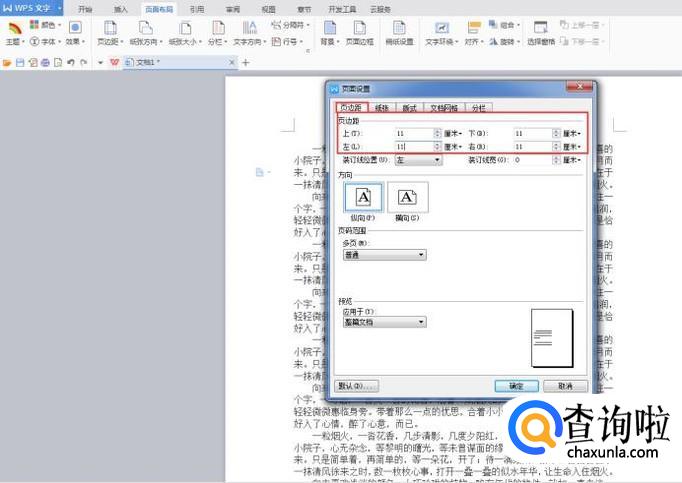This screenshot has height=483, width=682.
Task: Click the 选择窗格 selection pane icon
Action: 541,28
